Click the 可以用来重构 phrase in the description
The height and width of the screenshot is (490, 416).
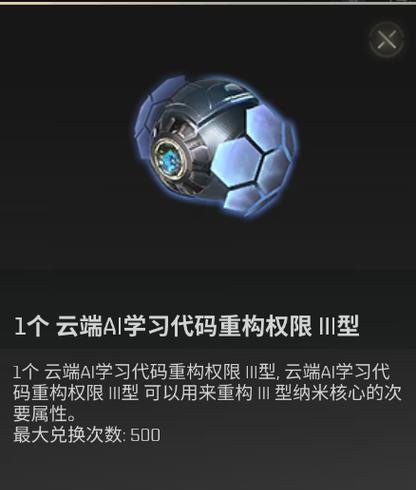click(198, 393)
